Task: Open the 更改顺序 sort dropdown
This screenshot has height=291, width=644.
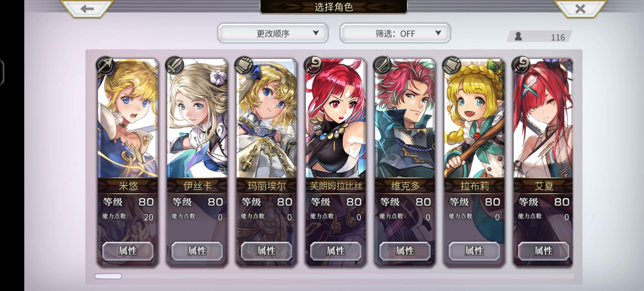Action: tap(273, 33)
